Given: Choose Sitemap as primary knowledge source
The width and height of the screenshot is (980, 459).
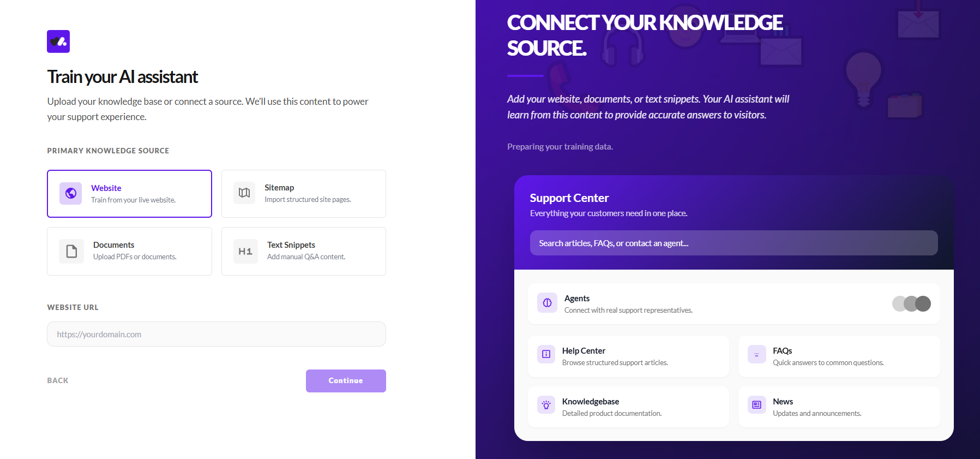Looking at the screenshot, I should point(304,194).
